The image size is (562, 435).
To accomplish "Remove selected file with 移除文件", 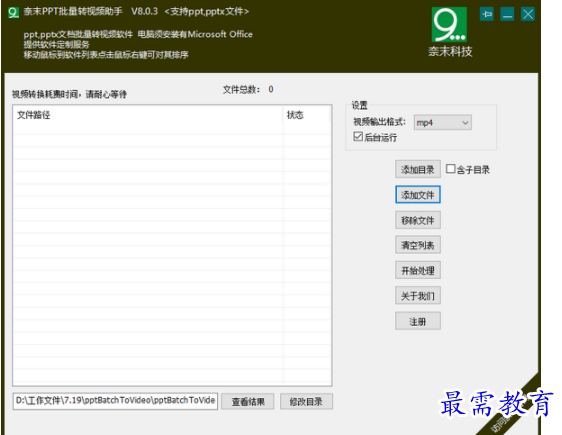I will coord(418,220).
